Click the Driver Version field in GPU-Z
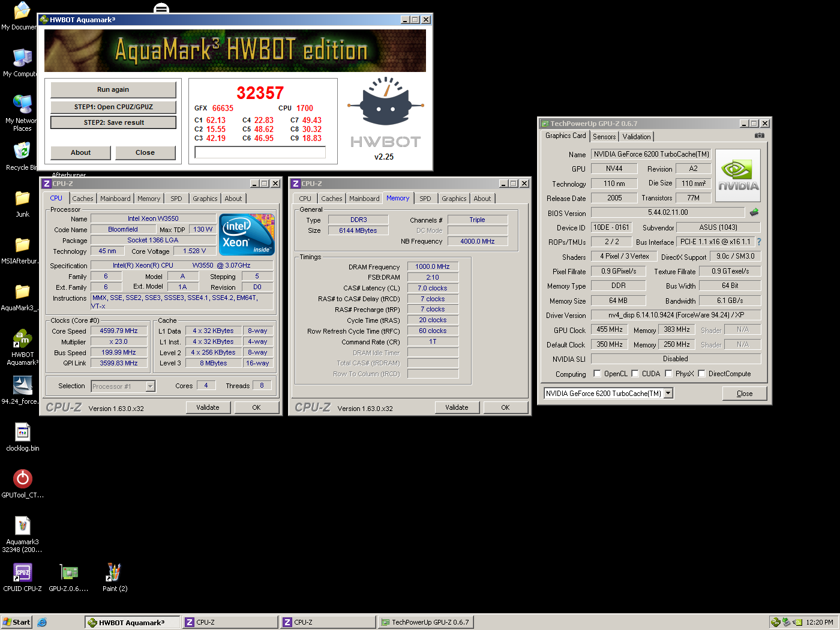The image size is (840, 630). coord(676,315)
